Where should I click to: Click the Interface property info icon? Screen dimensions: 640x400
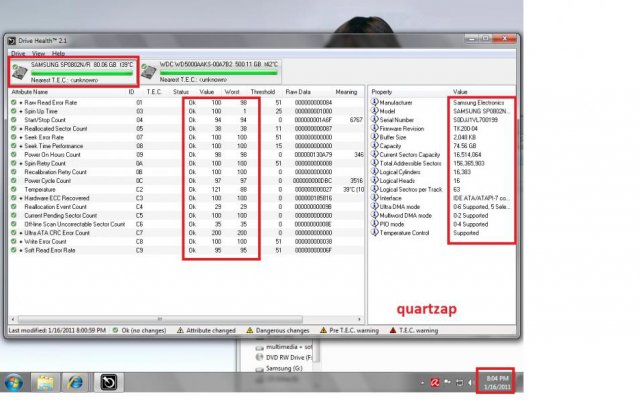click(374, 198)
